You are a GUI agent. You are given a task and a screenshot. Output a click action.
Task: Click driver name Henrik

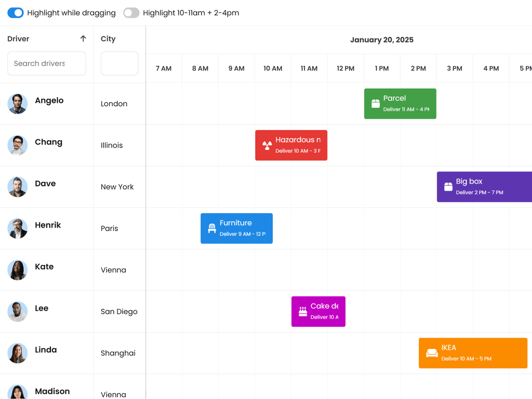point(48,225)
